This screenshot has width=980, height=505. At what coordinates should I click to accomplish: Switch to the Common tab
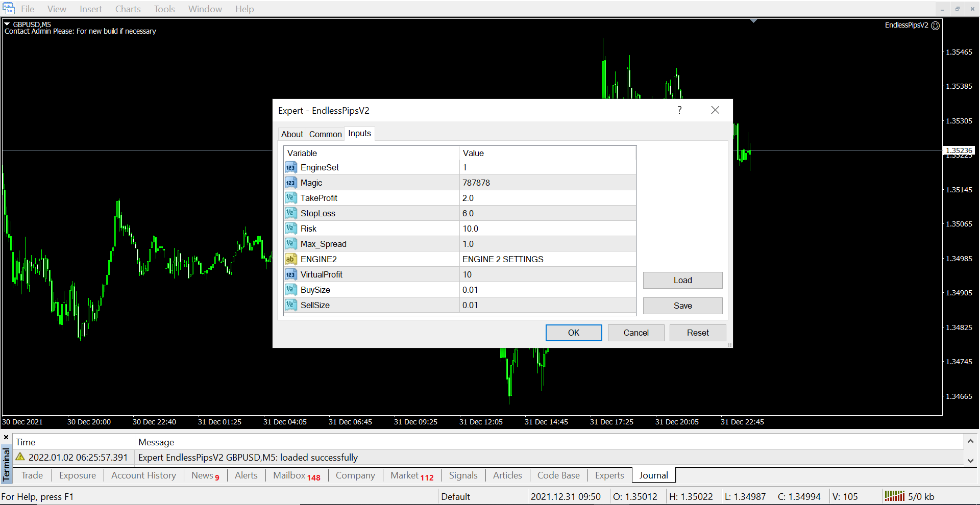coord(325,134)
